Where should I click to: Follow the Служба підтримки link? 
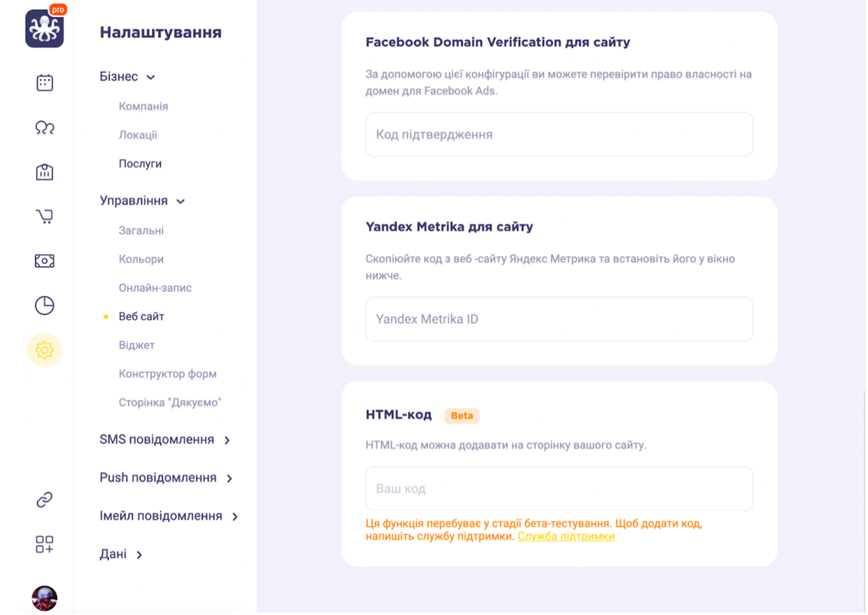[566, 536]
